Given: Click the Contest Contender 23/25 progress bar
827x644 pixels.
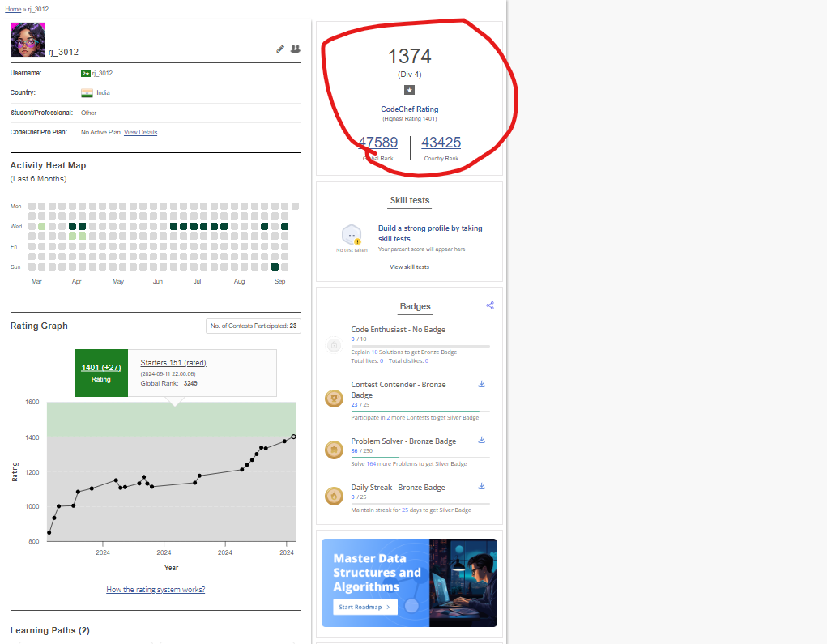Looking at the screenshot, I should (420, 411).
